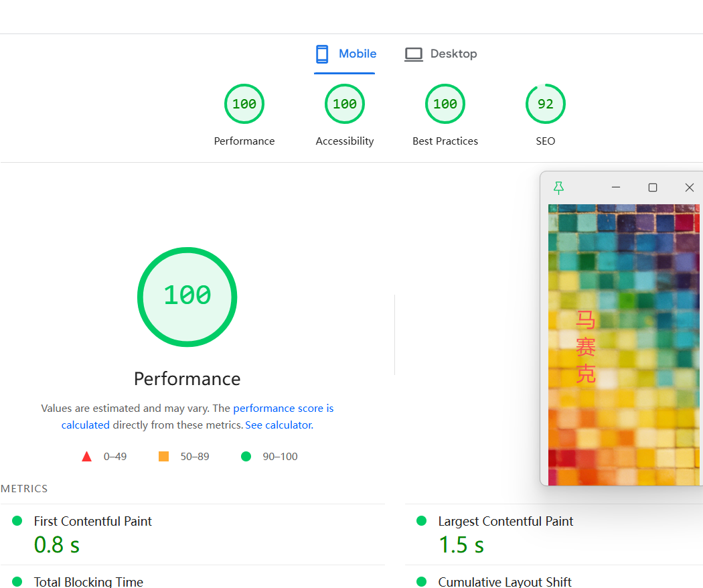
Task: Click the mosaic image in floating window
Action: (623, 345)
